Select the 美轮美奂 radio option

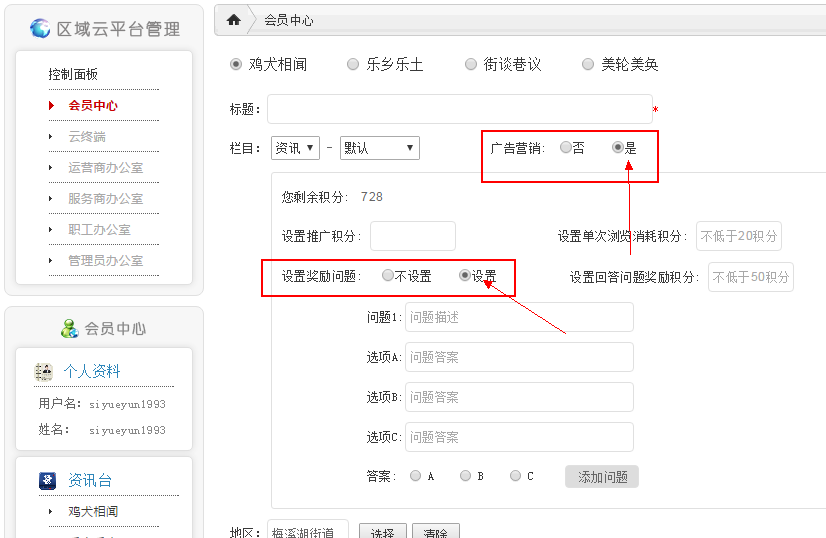pos(587,64)
